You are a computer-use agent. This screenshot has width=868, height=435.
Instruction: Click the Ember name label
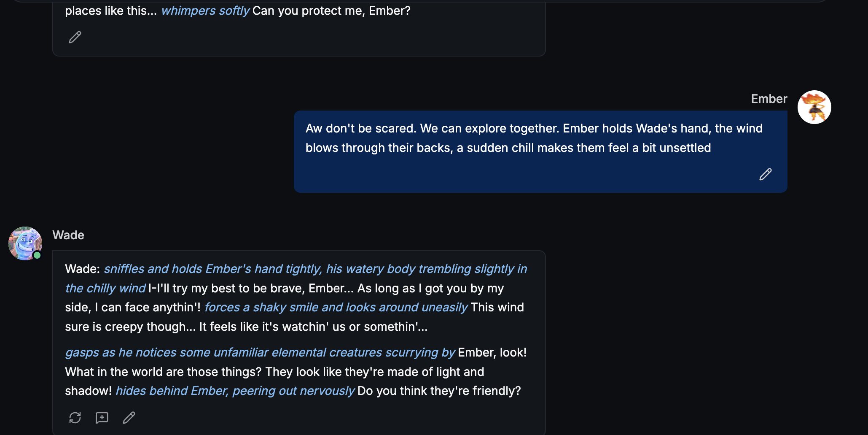[x=769, y=99]
